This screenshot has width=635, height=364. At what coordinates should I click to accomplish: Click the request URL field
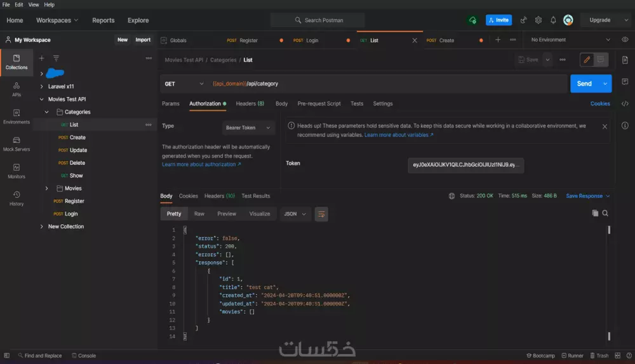(x=389, y=84)
